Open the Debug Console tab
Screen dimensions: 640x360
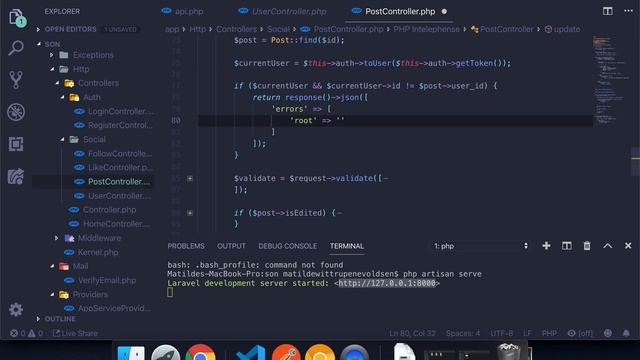pos(288,246)
